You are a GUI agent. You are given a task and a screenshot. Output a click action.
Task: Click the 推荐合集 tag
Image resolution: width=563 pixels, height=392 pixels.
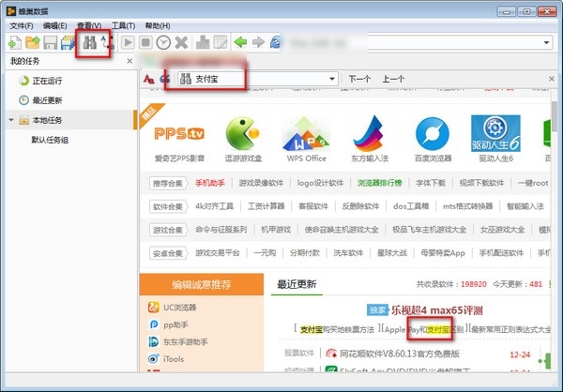pos(167,184)
